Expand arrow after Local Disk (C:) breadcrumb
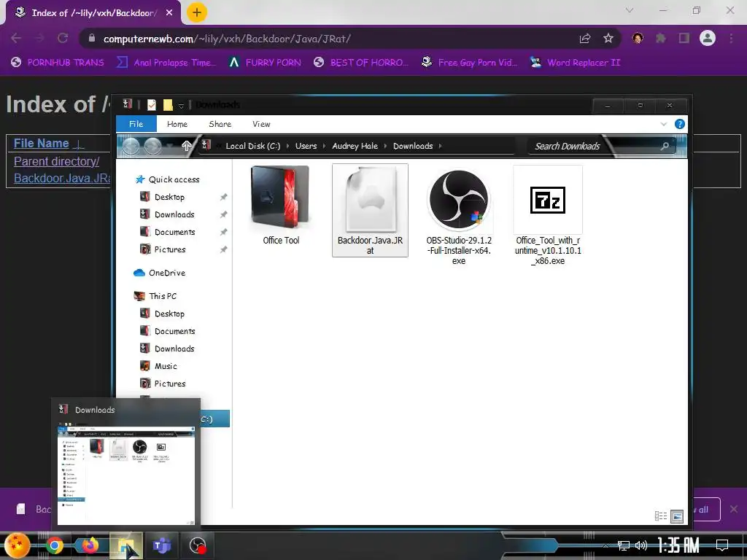 pos(287,146)
